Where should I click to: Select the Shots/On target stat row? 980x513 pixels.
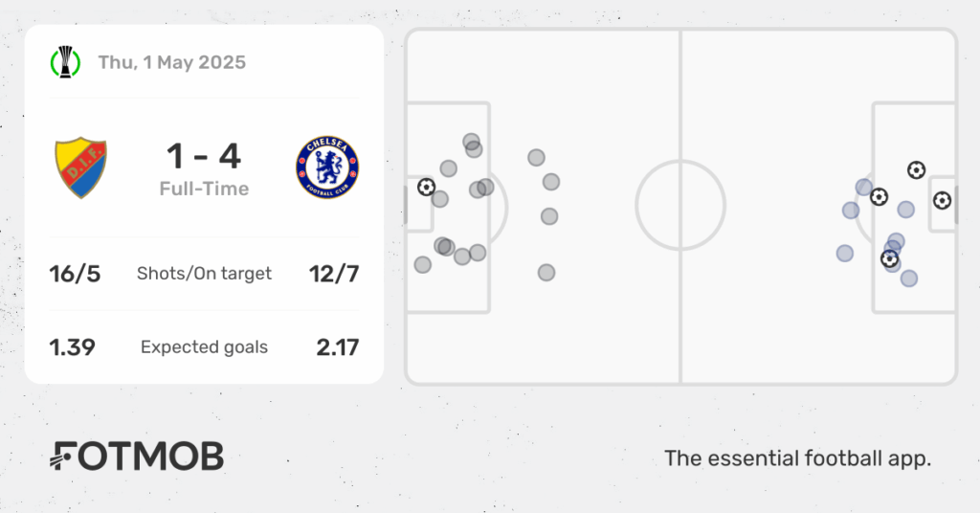[205, 274]
